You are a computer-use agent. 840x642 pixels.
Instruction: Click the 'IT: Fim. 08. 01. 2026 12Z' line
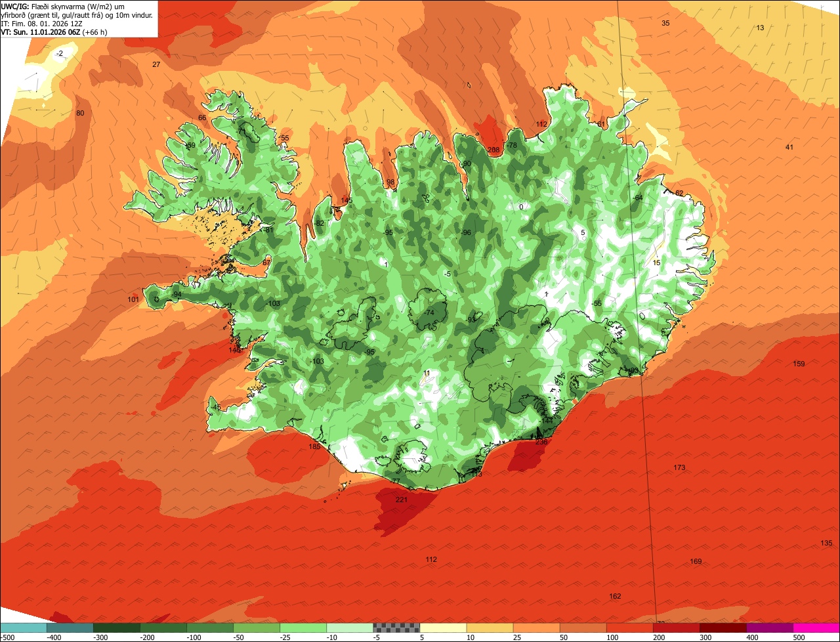(42, 23)
